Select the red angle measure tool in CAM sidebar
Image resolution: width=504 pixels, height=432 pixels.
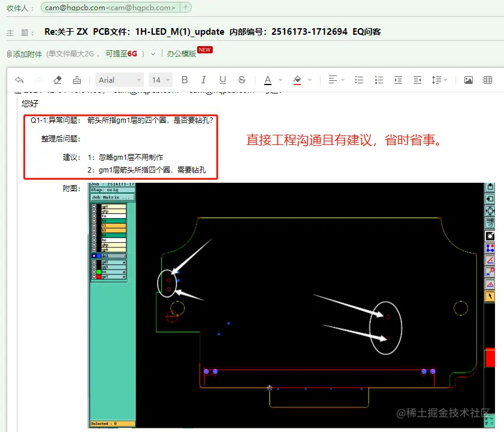490,260
